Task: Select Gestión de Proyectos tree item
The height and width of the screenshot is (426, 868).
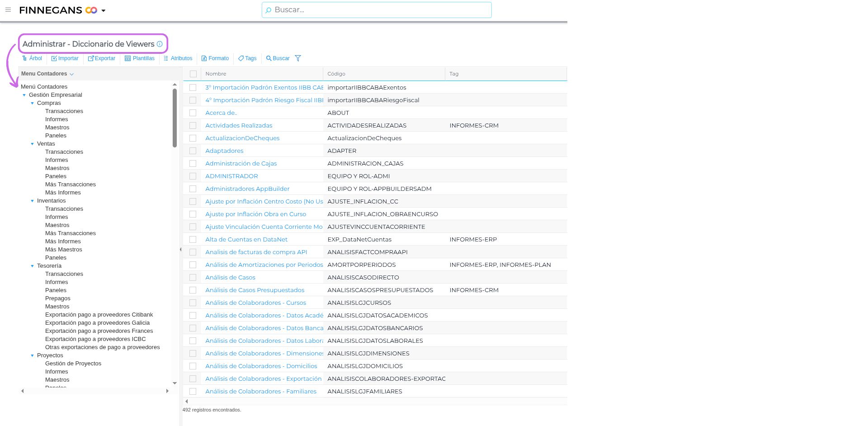Action: [x=73, y=364]
